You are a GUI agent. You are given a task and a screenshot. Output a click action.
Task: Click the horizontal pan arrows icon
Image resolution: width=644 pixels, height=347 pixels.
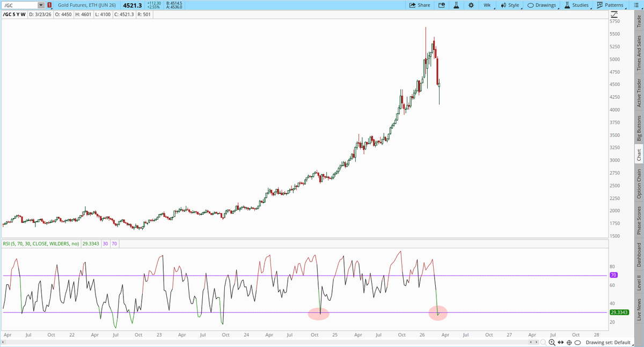coord(561,342)
